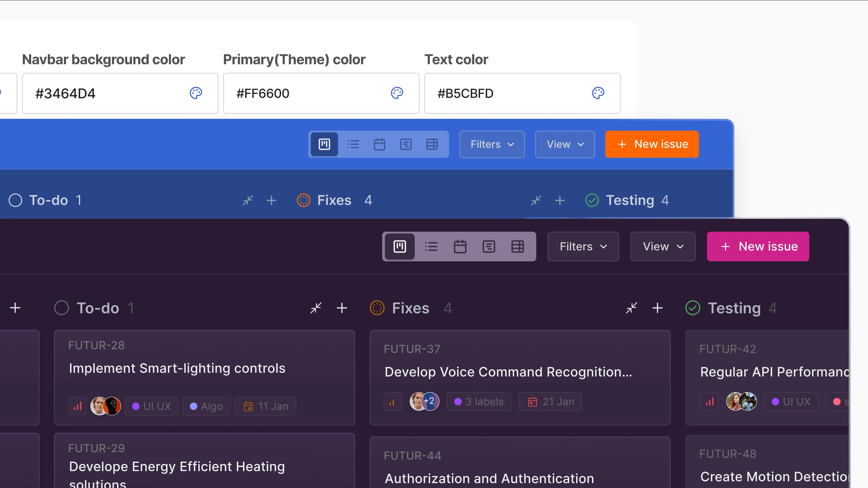The image size is (868, 488).
Task: Click the orange New issue button
Action: (x=652, y=145)
